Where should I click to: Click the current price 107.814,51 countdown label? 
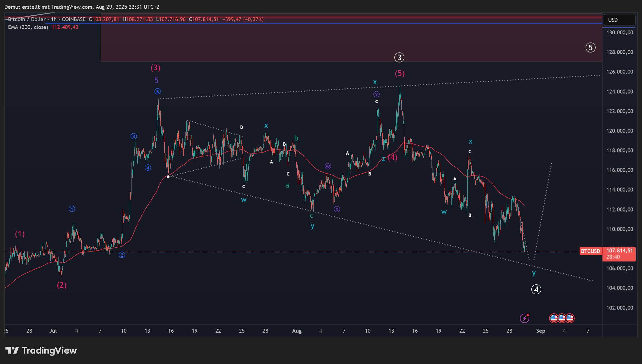coord(619,254)
